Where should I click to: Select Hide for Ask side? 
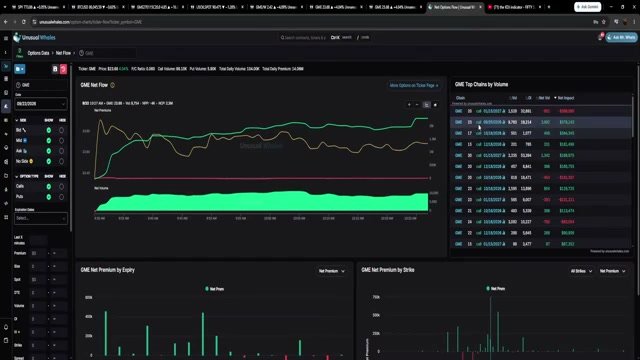pyautogui.click(x=61, y=151)
